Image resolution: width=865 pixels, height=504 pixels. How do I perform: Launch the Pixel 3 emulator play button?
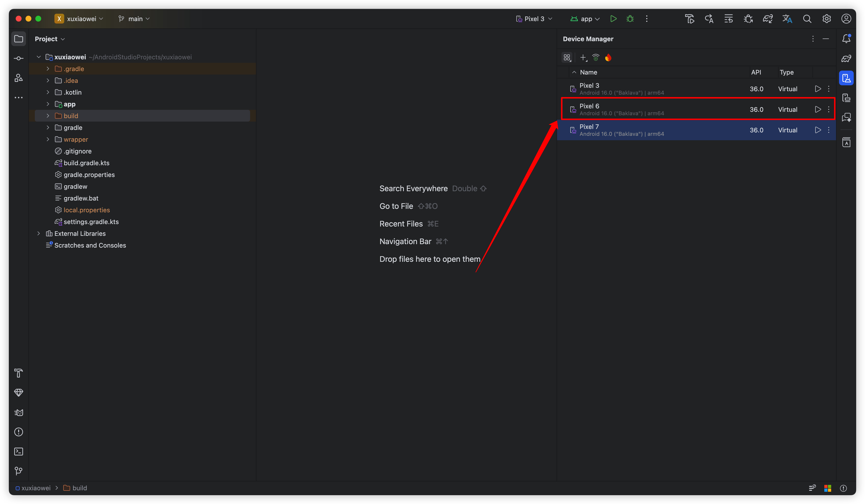818,89
